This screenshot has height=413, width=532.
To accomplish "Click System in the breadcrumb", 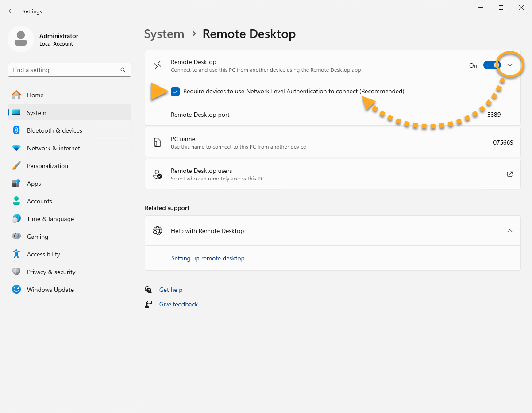I will pyautogui.click(x=164, y=34).
